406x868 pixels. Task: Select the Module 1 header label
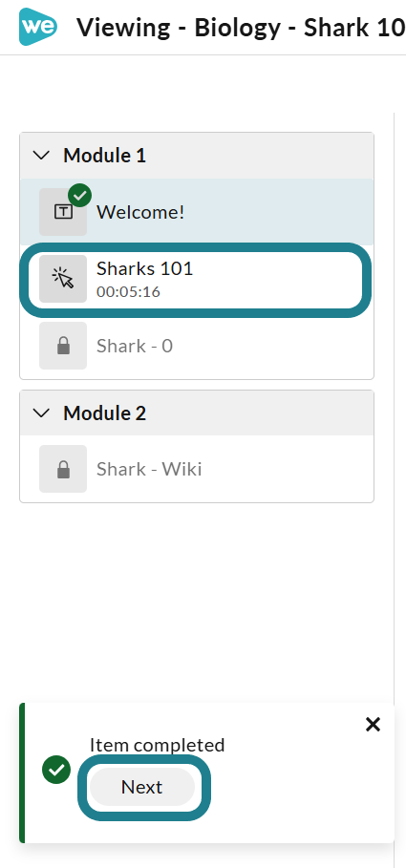point(105,156)
